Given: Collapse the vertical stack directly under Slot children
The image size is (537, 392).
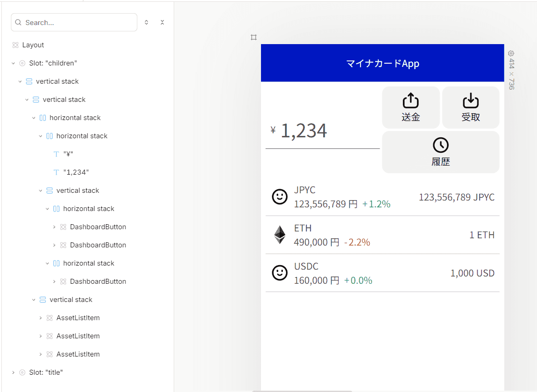Looking at the screenshot, I should 20,81.
